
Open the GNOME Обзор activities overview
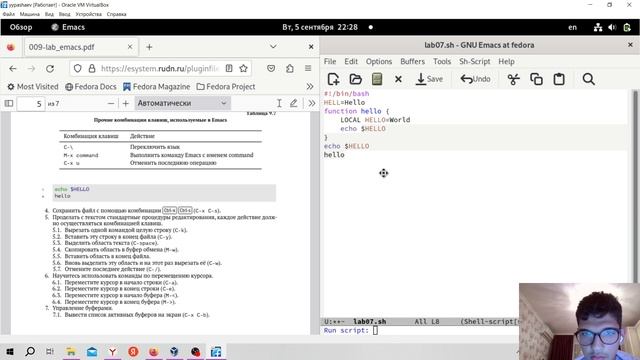tap(21, 27)
